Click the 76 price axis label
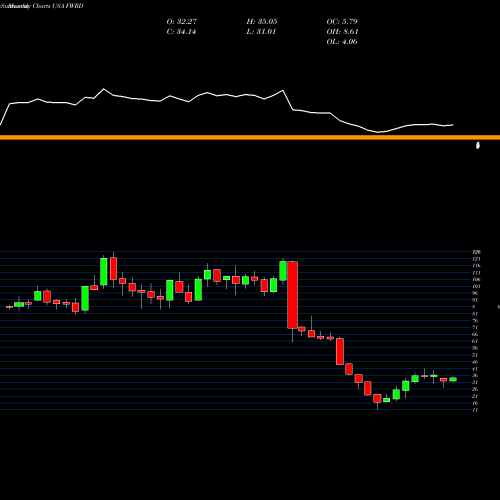This screenshot has width=500, height=500. [x=475, y=321]
